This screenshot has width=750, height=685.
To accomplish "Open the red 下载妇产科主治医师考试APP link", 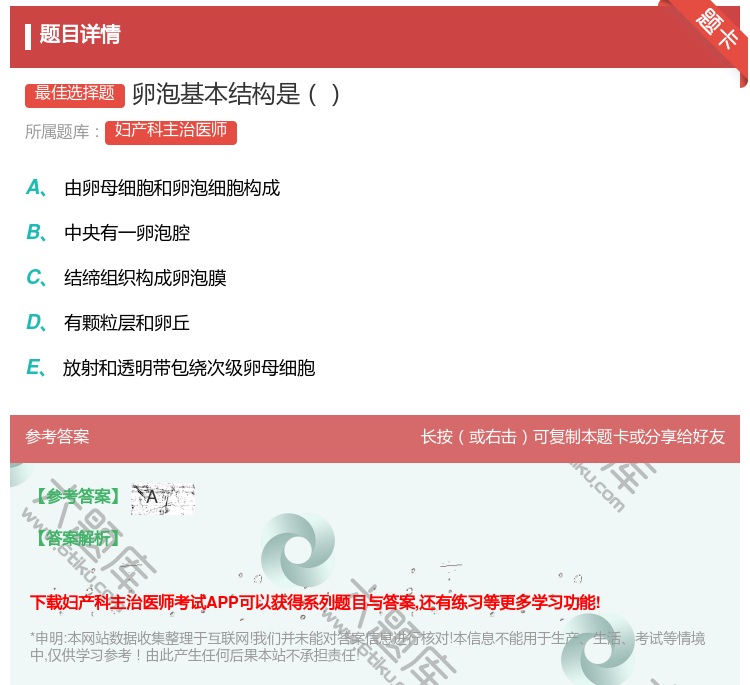I will point(315,602).
